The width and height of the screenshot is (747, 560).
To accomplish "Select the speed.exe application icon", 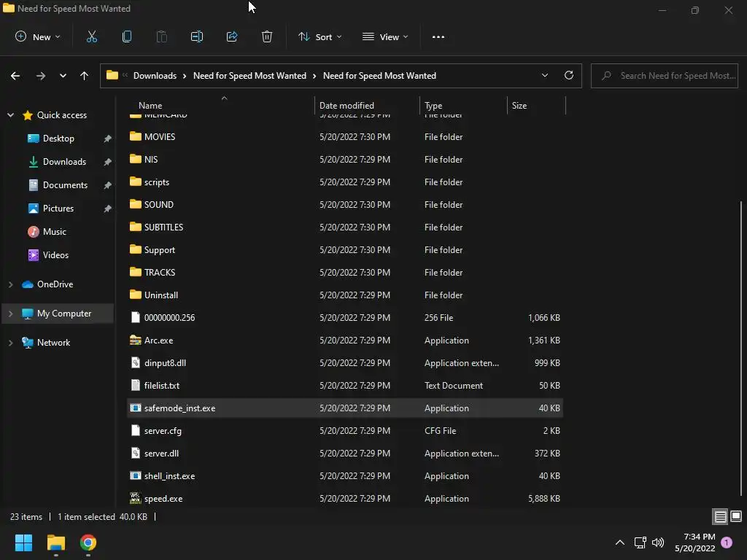I will 135,498.
